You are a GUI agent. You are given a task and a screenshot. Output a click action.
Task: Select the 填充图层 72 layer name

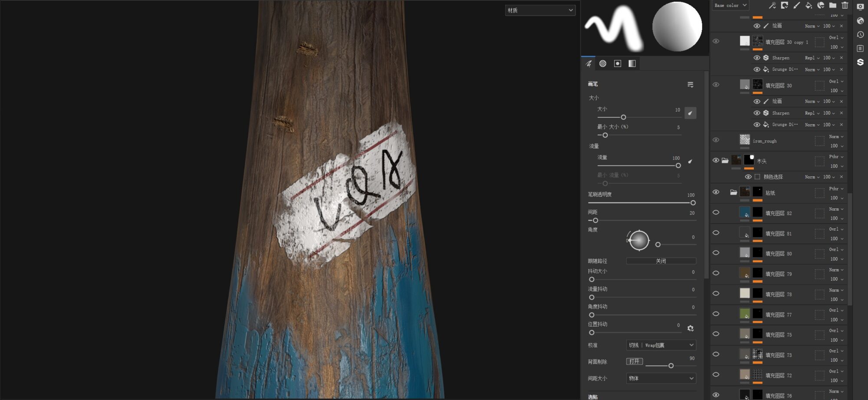(779, 376)
